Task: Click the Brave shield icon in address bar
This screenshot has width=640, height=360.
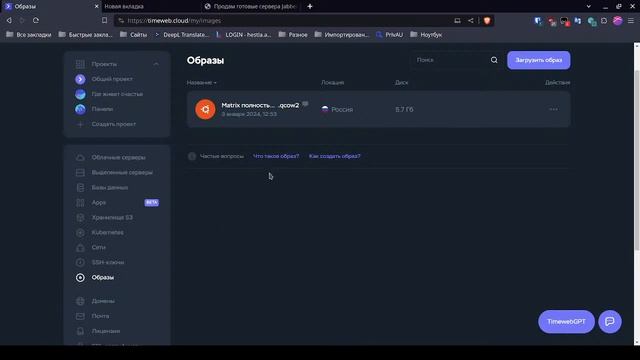Action: coord(487,20)
